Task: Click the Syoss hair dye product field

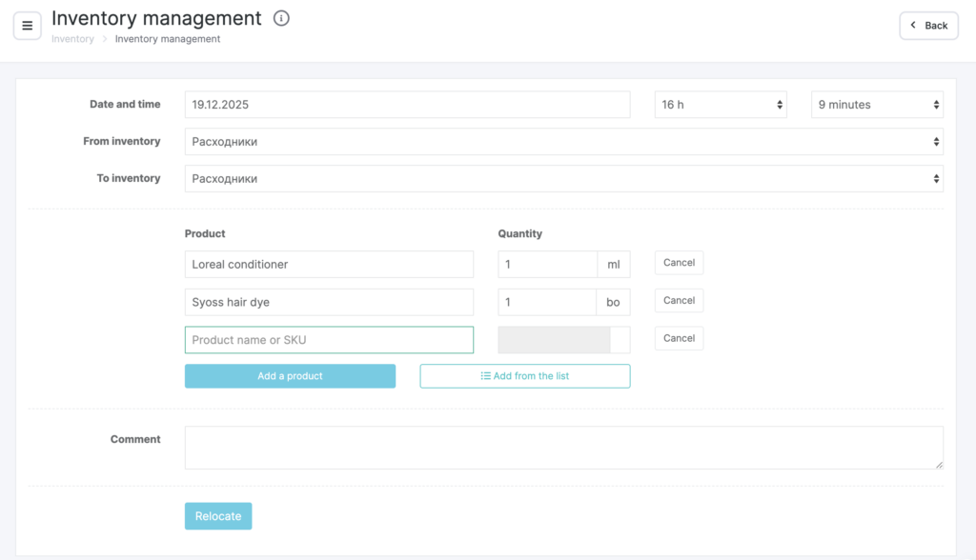Action: (329, 303)
